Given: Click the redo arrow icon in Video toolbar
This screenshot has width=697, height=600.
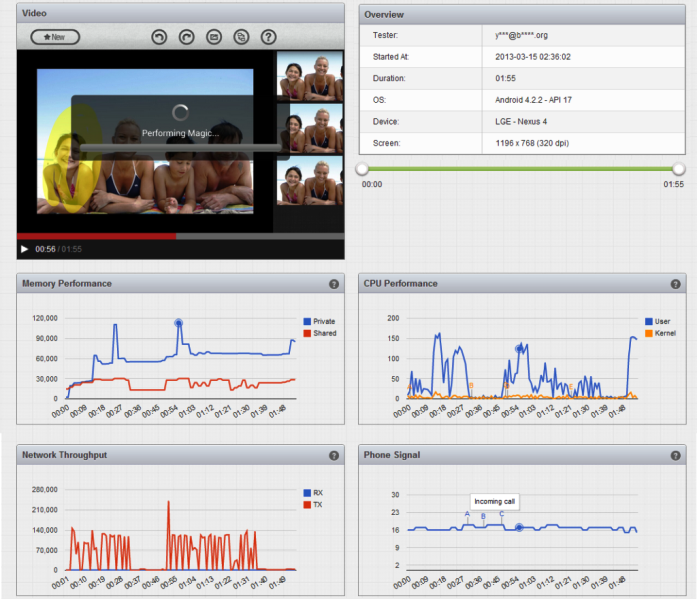Looking at the screenshot, I should coord(187,37).
